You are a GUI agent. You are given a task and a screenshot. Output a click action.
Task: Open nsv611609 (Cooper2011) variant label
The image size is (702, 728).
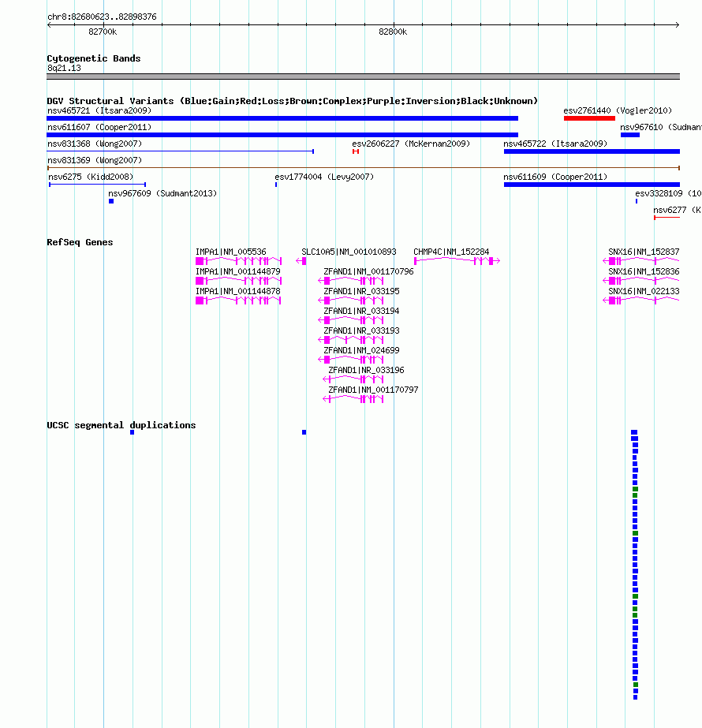(555, 177)
